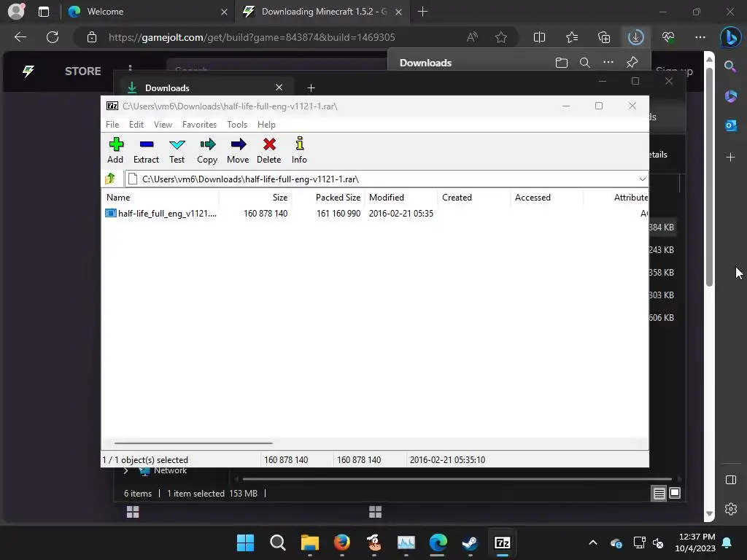Click the Edge address bar URL

252,37
